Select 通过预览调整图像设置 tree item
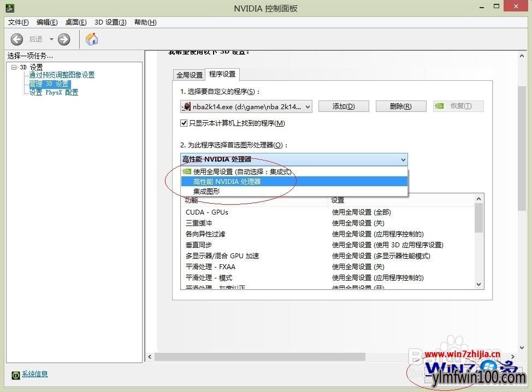532x392 pixels. click(62, 75)
